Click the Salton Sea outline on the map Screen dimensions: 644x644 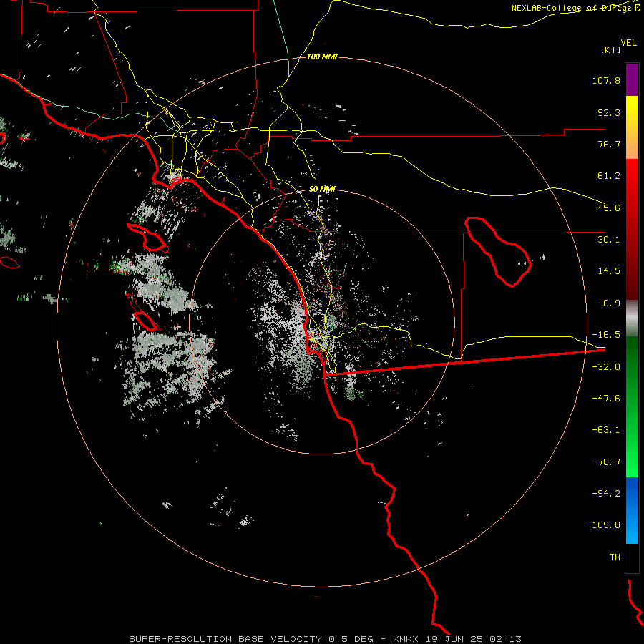point(497,251)
